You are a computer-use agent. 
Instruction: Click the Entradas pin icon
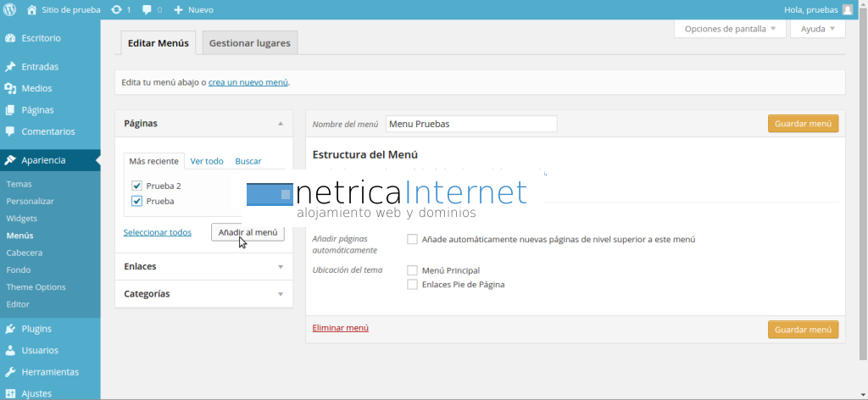[x=10, y=67]
